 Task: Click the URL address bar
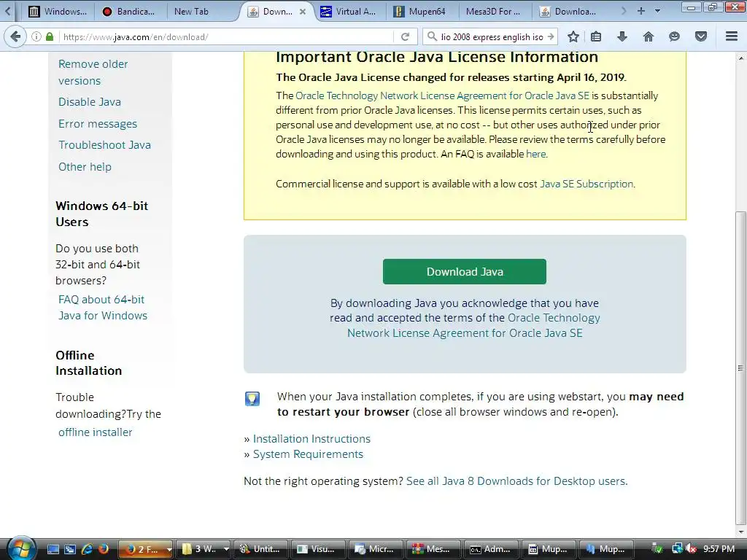[x=226, y=36]
